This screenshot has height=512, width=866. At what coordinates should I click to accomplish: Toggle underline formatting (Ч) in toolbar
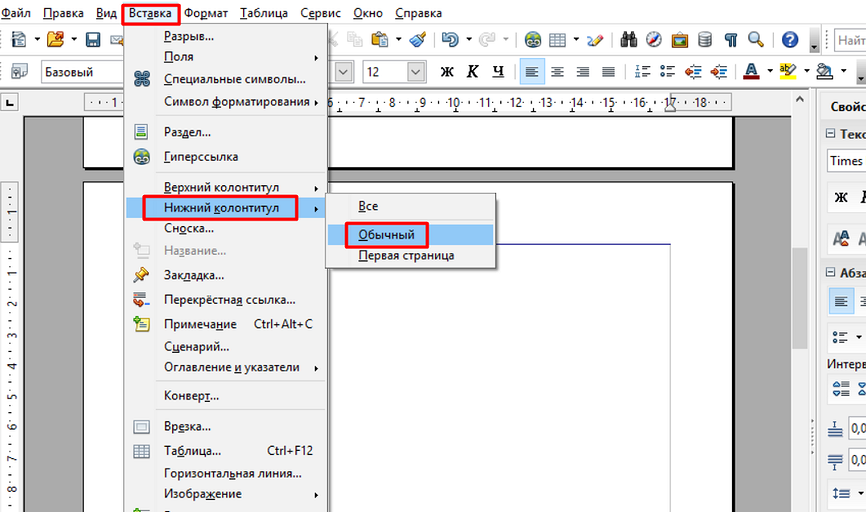pos(497,72)
